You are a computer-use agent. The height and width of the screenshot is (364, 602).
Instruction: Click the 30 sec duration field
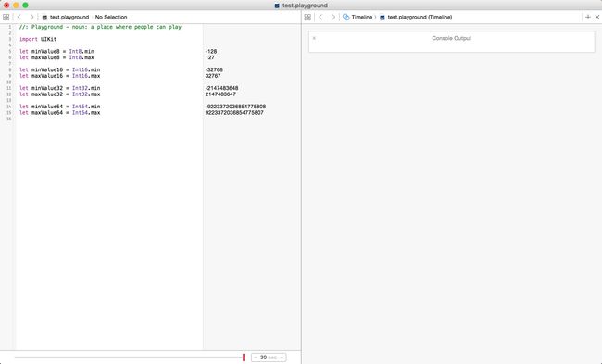[269, 358]
